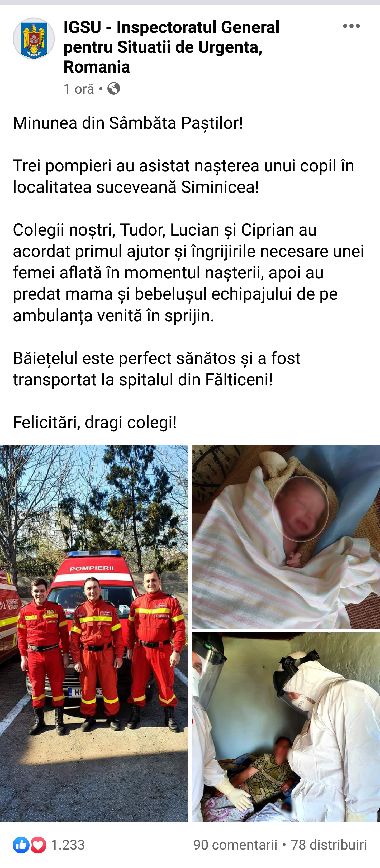Open the firefighters group photo
Screen dimensions: 380x868
[94, 633]
